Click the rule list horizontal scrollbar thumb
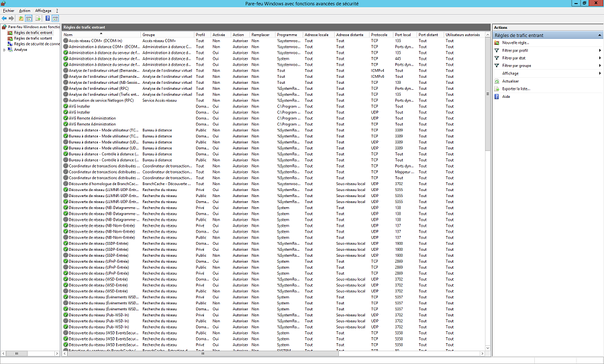 coord(203,353)
